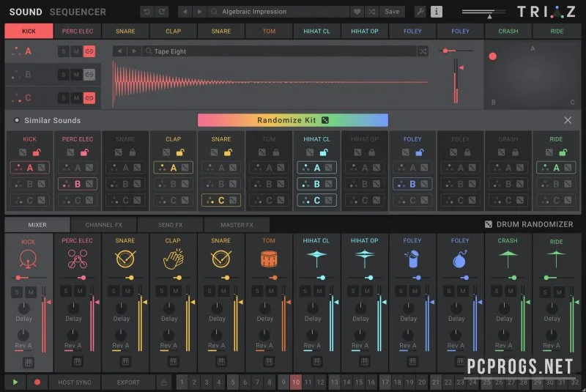
Task: Unlock the Tom column in randomizer
Action: pos(276,152)
